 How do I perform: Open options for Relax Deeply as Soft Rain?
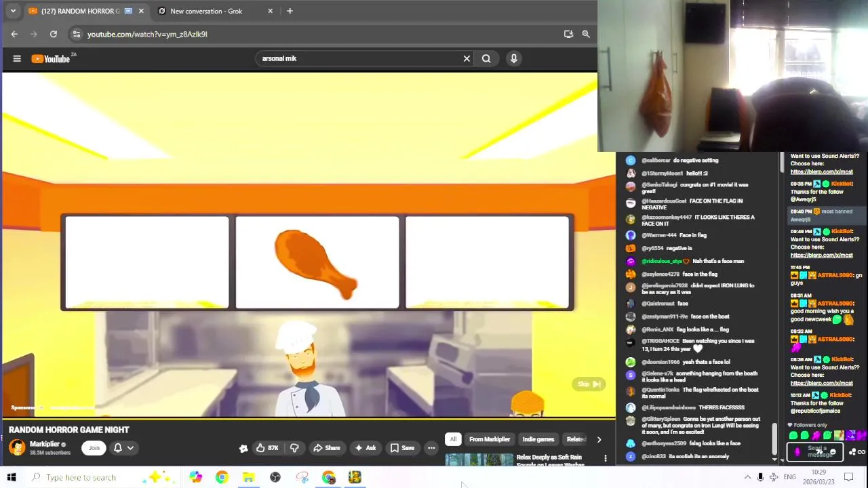(606, 459)
